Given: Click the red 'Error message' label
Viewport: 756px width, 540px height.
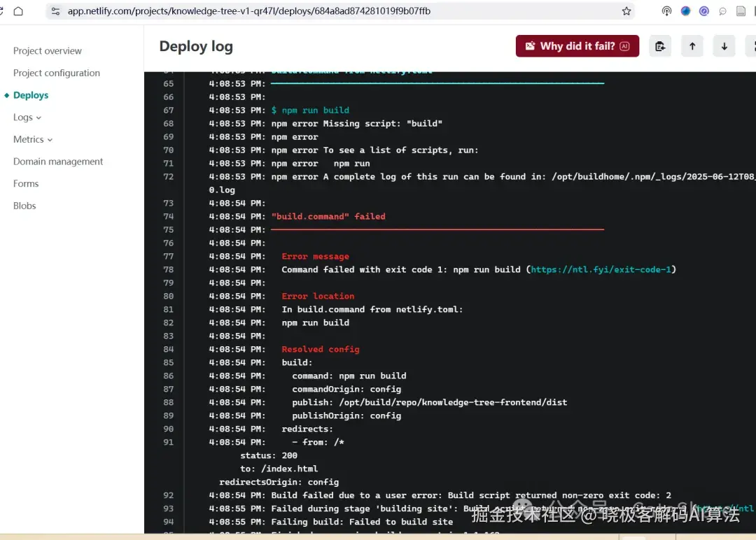Looking at the screenshot, I should (315, 256).
